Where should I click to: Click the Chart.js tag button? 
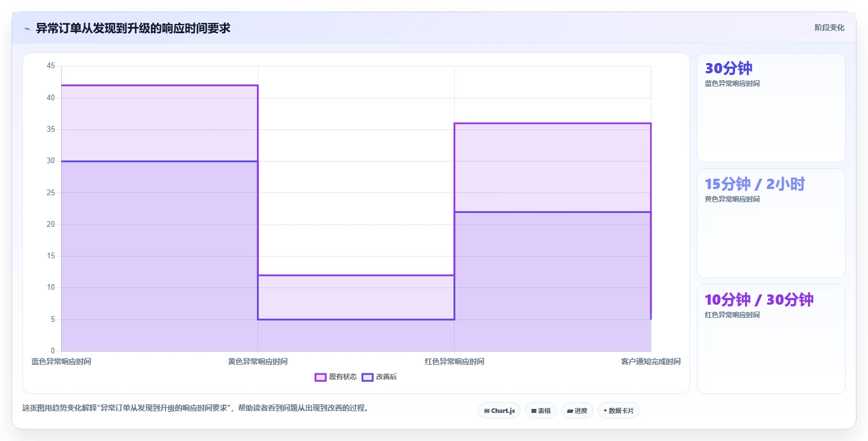pos(499,411)
